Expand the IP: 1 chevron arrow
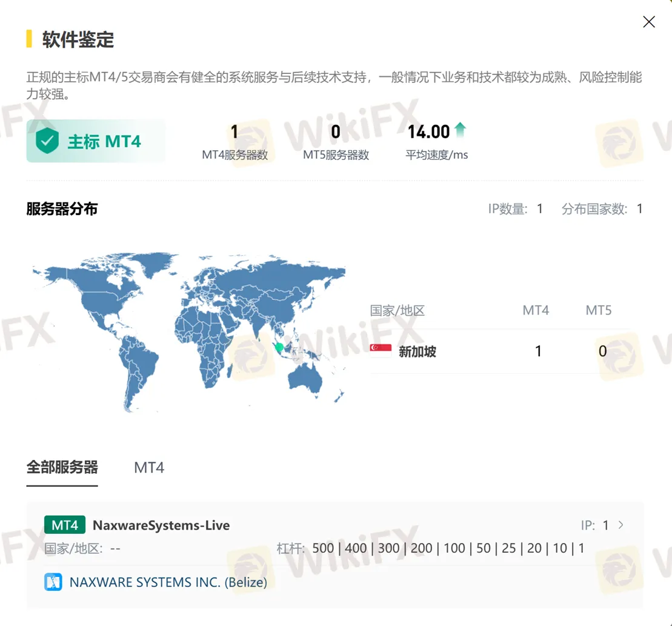Image resolution: width=672 pixels, height=626 pixels. click(621, 525)
